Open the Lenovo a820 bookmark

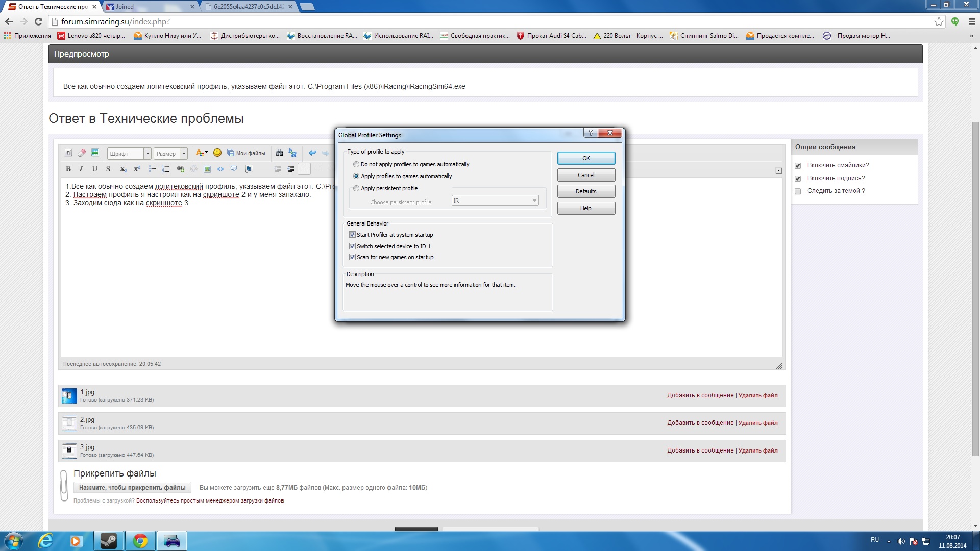tap(91, 36)
